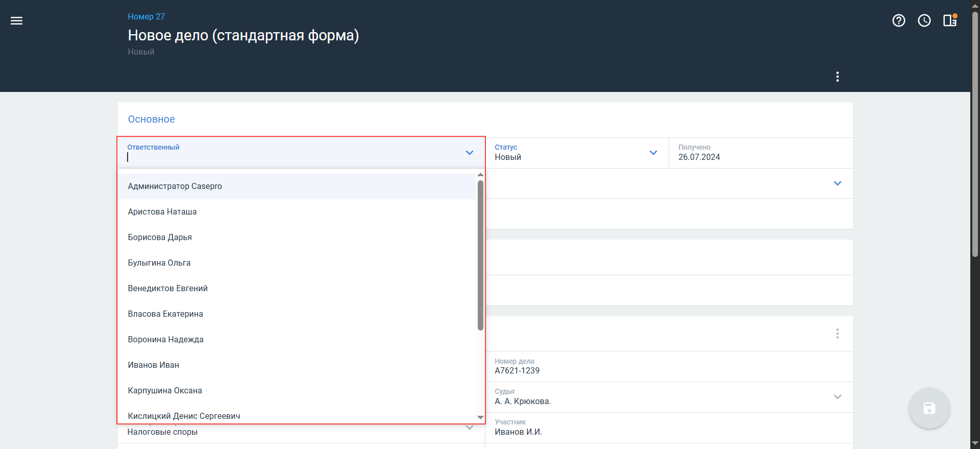Open the side panel notifications icon
The height and width of the screenshot is (449, 980).
coord(950,20)
